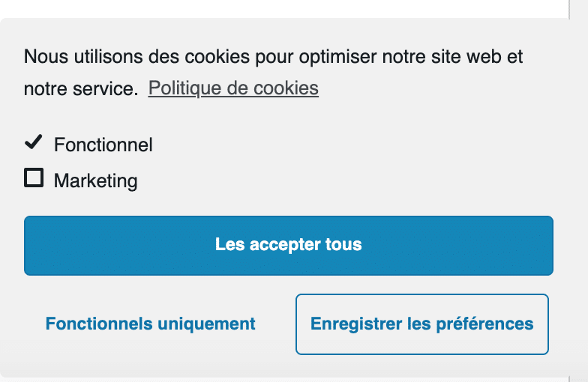Screen dimensions: 588x382
Task: Accept all cookies with the blue button
Action: tap(288, 245)
